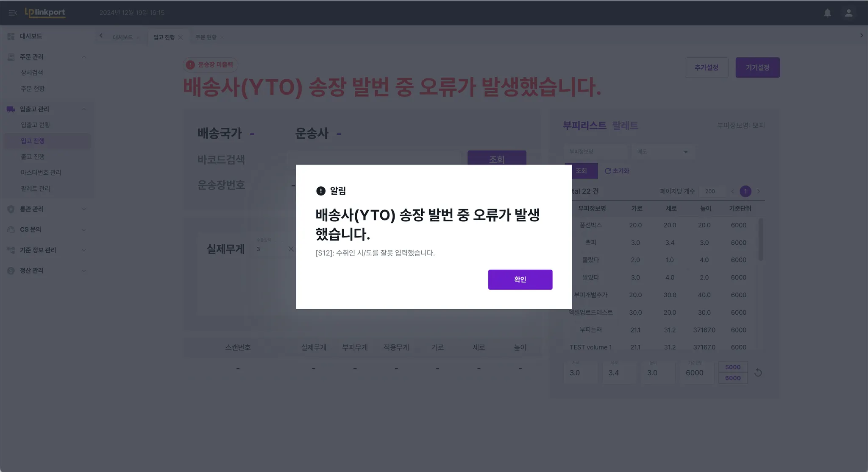Switch to the 주문 현황 tab
This screenshot has width=868, height=472.
[206, 37]
